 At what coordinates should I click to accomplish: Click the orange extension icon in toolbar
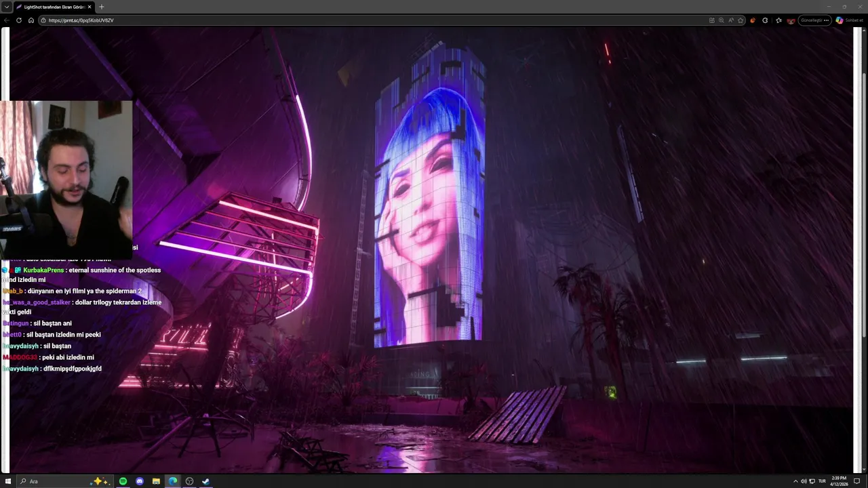(753, 20)
